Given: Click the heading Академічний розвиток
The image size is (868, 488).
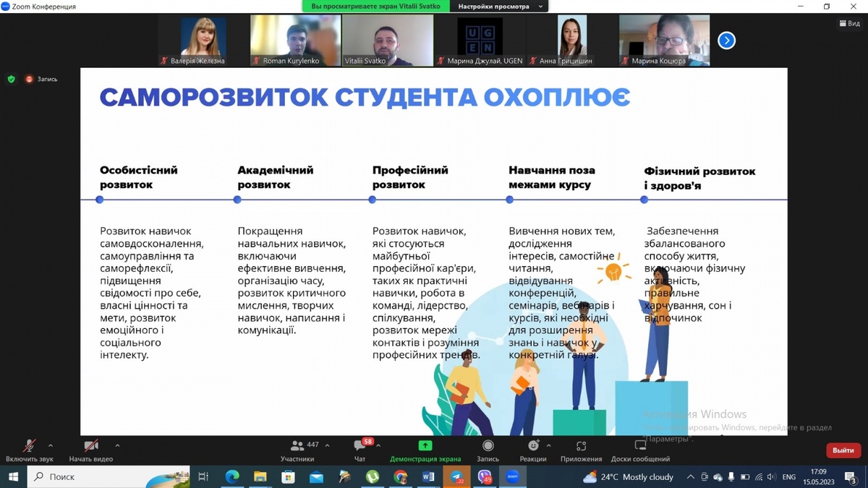Looking at the screenshot, I should tap(275, 177).
